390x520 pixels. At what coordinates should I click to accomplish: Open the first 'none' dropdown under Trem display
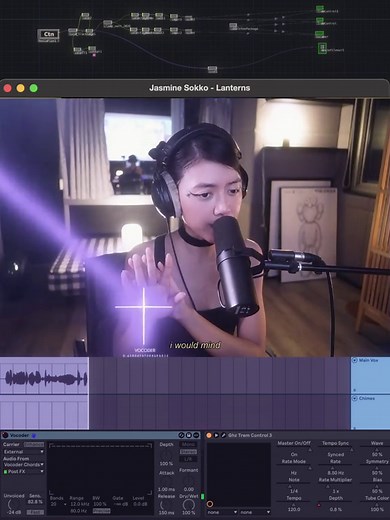coord(222,512)
